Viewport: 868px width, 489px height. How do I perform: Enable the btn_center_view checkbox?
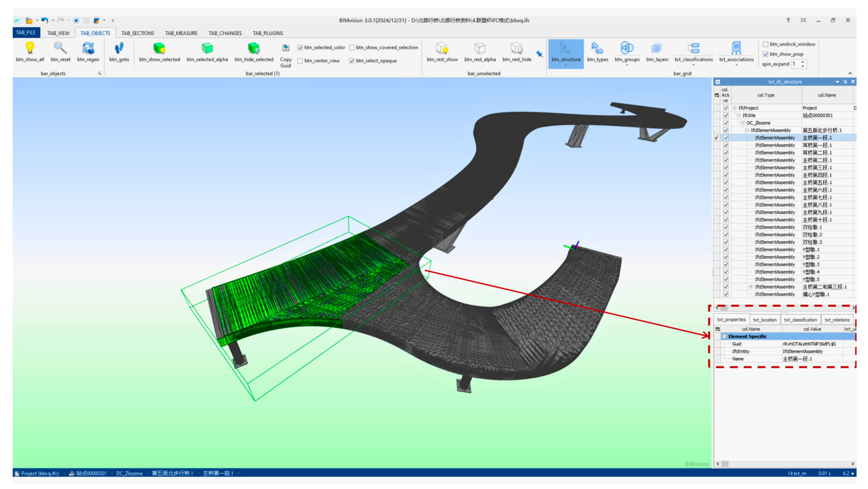pyautogui.click(x=300, y=61)
